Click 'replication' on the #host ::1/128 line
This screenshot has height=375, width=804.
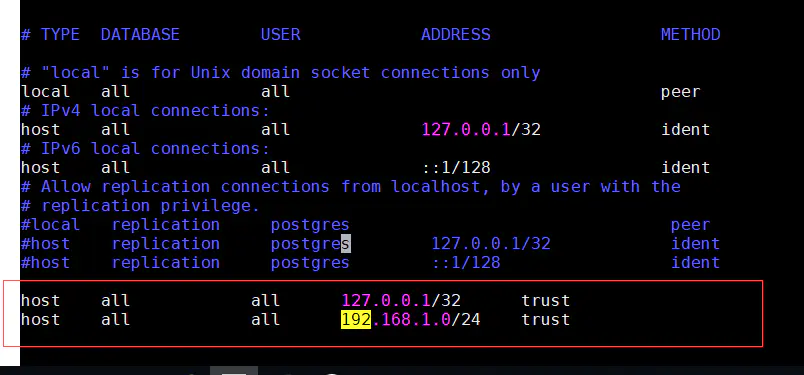[166, 263]
